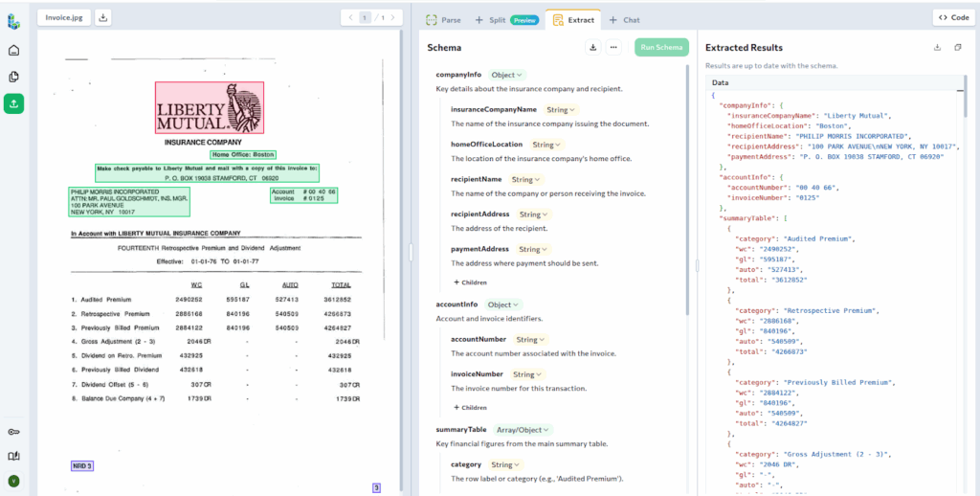Open the Home page from sidebar
The height and width of the screenshot is (496, 980).
point(13,50)
